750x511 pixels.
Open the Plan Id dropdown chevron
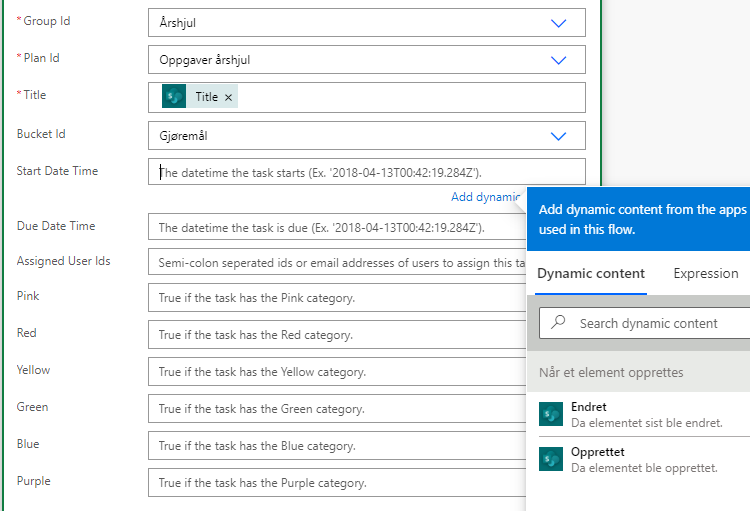click(559, 60)
